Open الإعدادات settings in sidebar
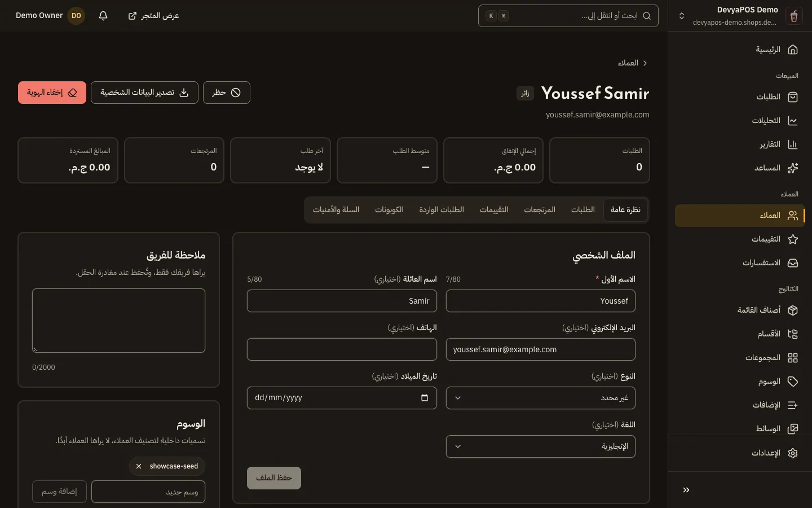Screen dimensions: 812x508 pos(740,453)
